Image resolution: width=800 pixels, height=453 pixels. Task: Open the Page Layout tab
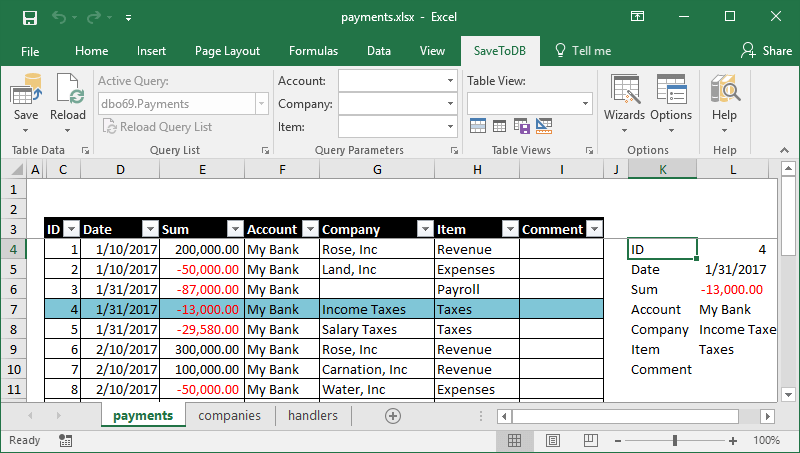227,51
